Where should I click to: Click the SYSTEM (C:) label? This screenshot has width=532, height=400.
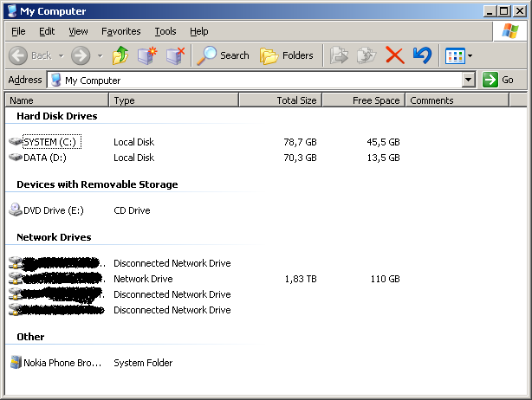point(52,142)
